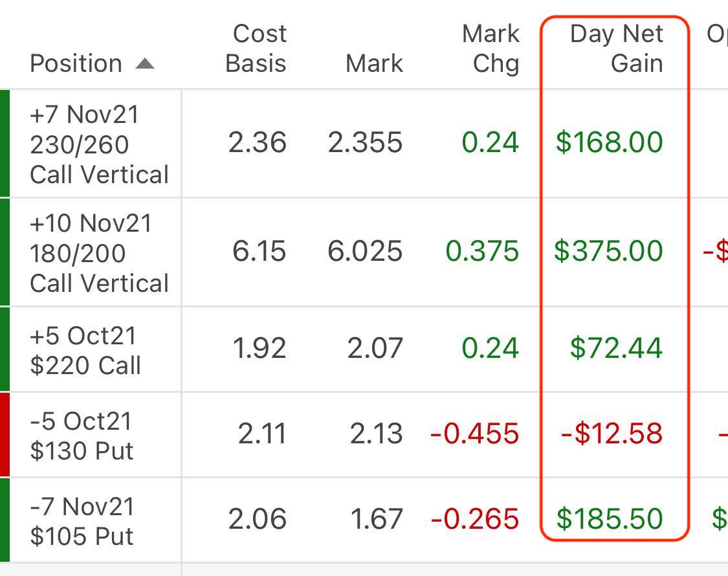Screen dimensions: 728x576
Task: Click the Day Net Gain column header
Action: point(616,49)
